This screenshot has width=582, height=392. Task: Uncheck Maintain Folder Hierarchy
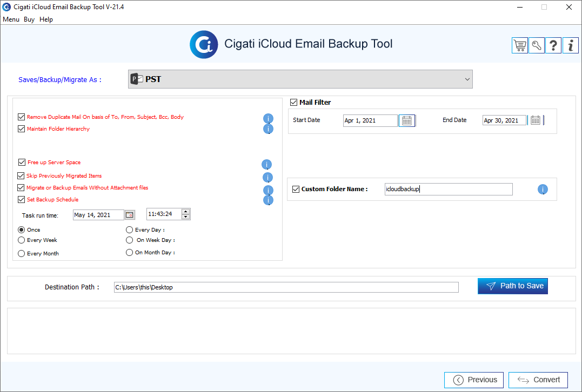pos(21,129)
